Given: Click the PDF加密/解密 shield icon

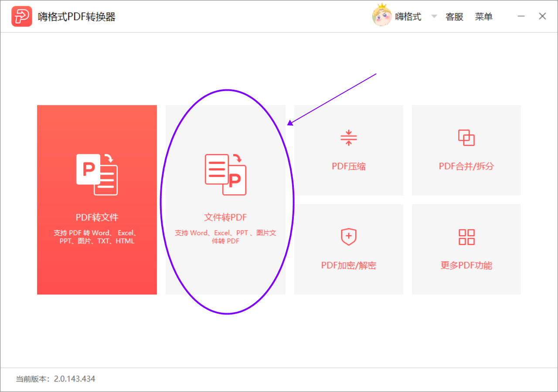Looking at the screenshot, I should (348, 237).
